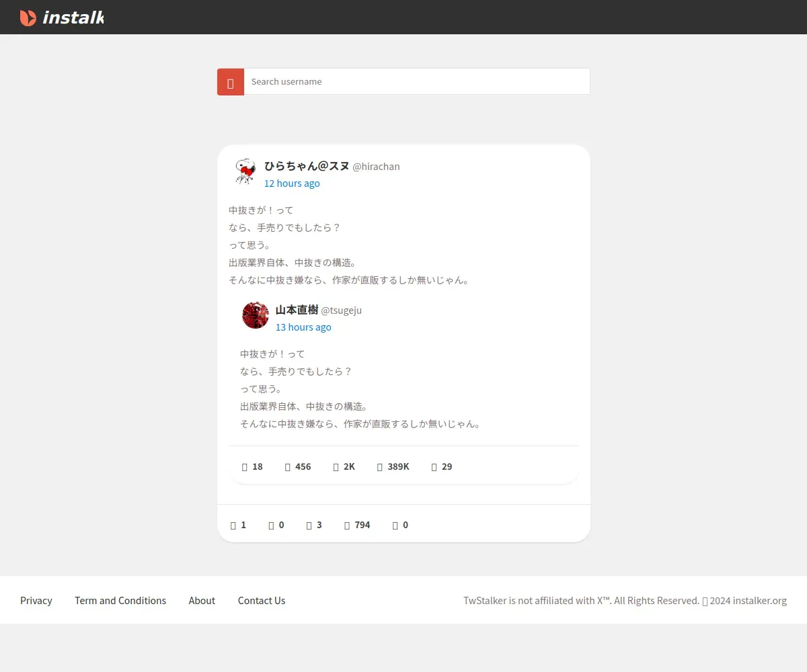Screen dimensions: 807x672
Task: Click the red search button
Action: point(231,82)
